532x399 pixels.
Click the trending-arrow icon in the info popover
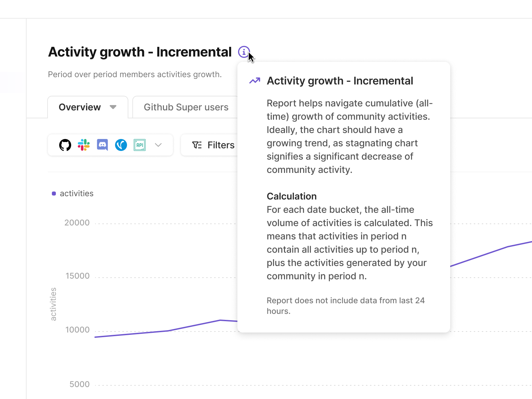pyautogui.click(x=254, y=80)
